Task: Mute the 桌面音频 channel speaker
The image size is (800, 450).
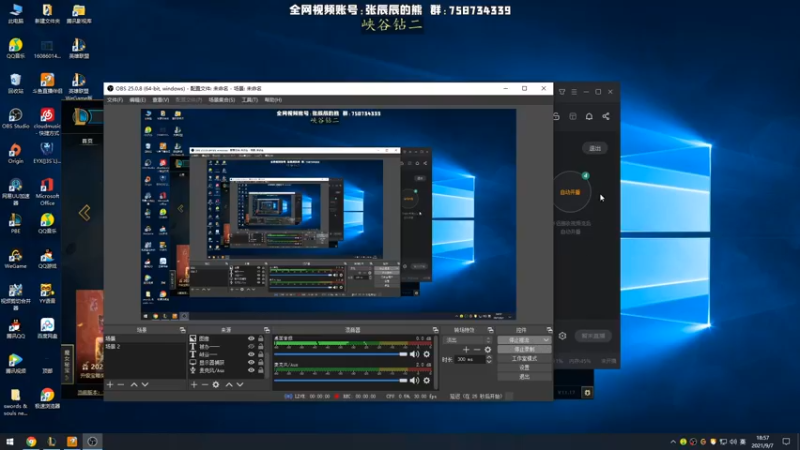Action: pos(414,354)
